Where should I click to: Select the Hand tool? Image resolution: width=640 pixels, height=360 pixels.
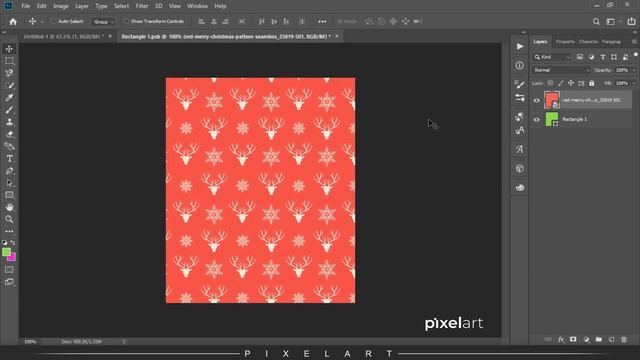click(x=9, y=207)
